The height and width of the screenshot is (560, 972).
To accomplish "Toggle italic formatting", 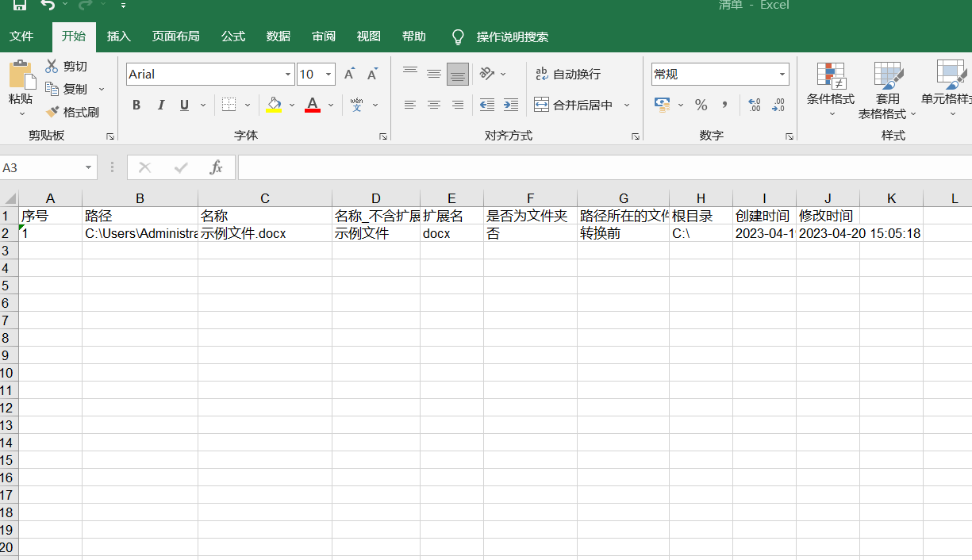I will click(x=161, y=105).
